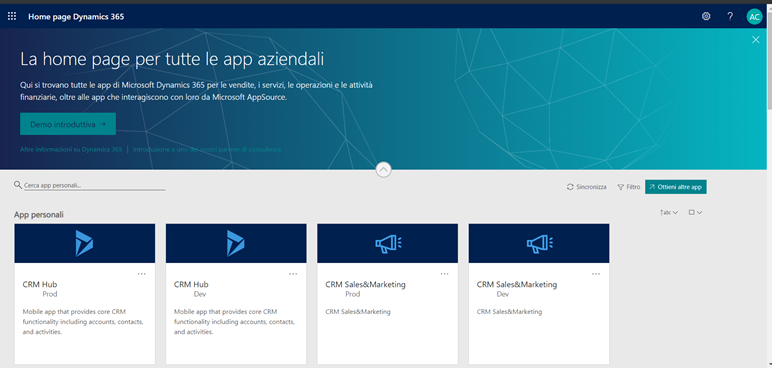Open Altre informazioni su Dynamics 365 link
This screenshot has height=368, width=773.
[71, 149]
